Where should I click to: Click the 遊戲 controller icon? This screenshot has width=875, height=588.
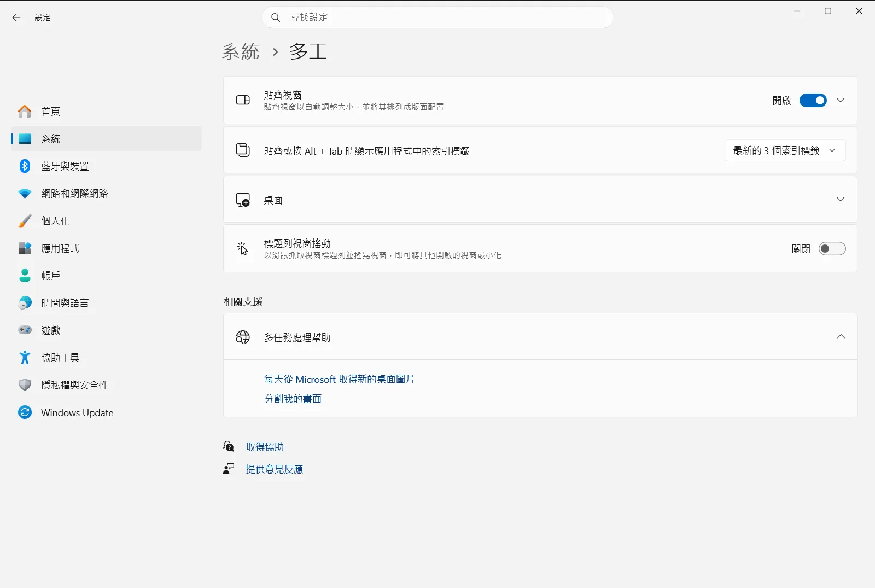(25, 330)
